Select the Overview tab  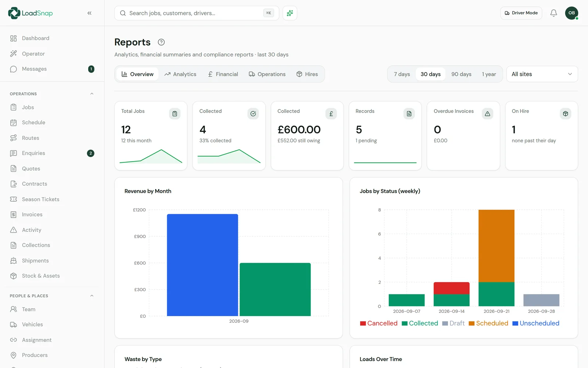[137, 74]
